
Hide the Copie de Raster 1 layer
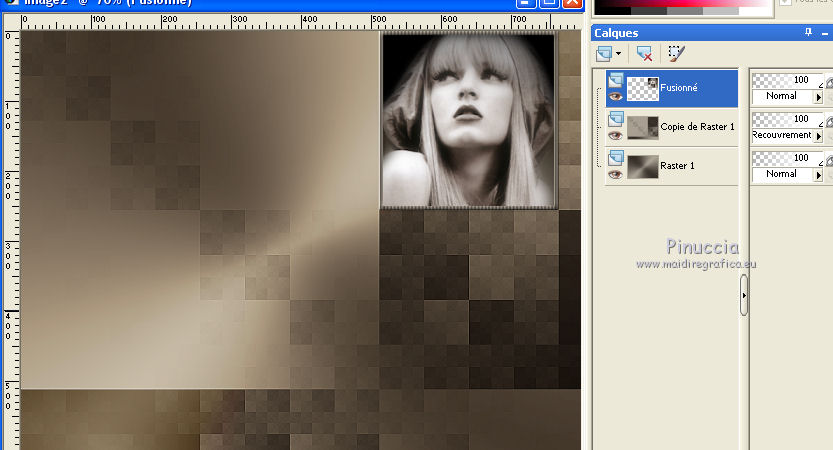[x=615, y=135]
